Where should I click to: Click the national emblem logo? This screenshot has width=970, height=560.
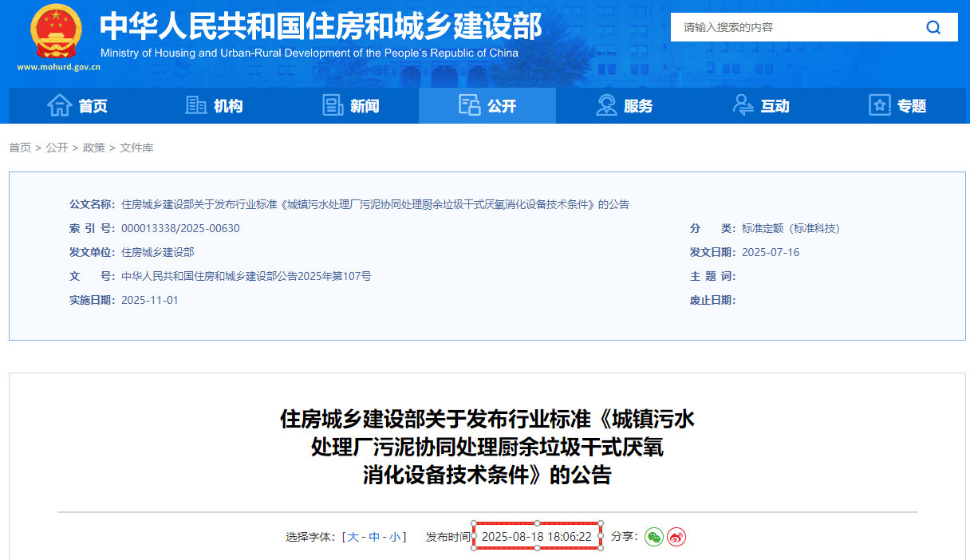(x=56, y=31)
